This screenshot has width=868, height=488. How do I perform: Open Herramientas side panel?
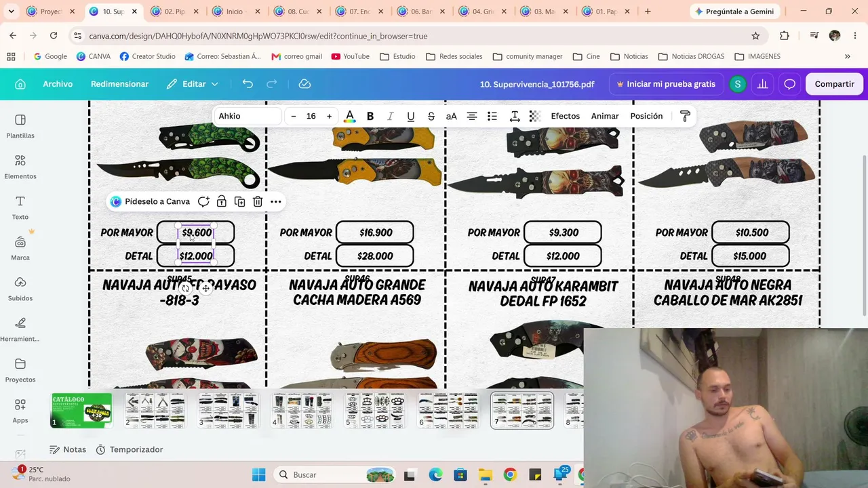(x=20, y=329)
